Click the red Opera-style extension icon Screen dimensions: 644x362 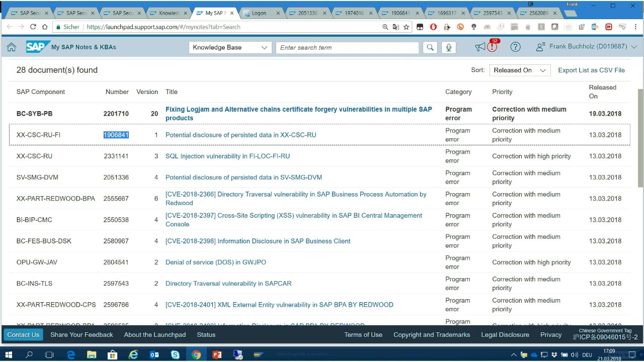[x=433, y=27]
